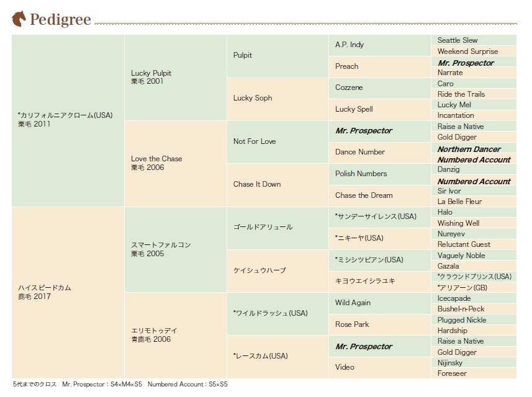The image size is (532, 397).
Task: Select the Cozzene cell
Action: point(380,88)
